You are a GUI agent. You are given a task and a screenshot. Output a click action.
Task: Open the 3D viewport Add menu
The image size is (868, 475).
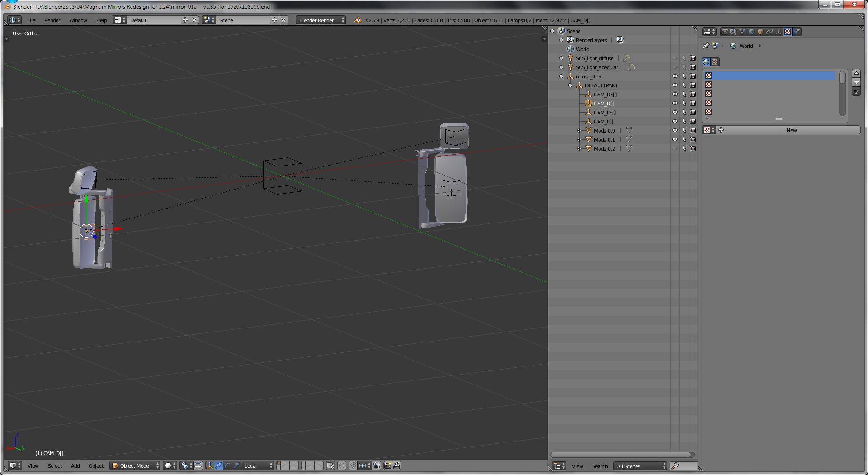pos(75,466)
